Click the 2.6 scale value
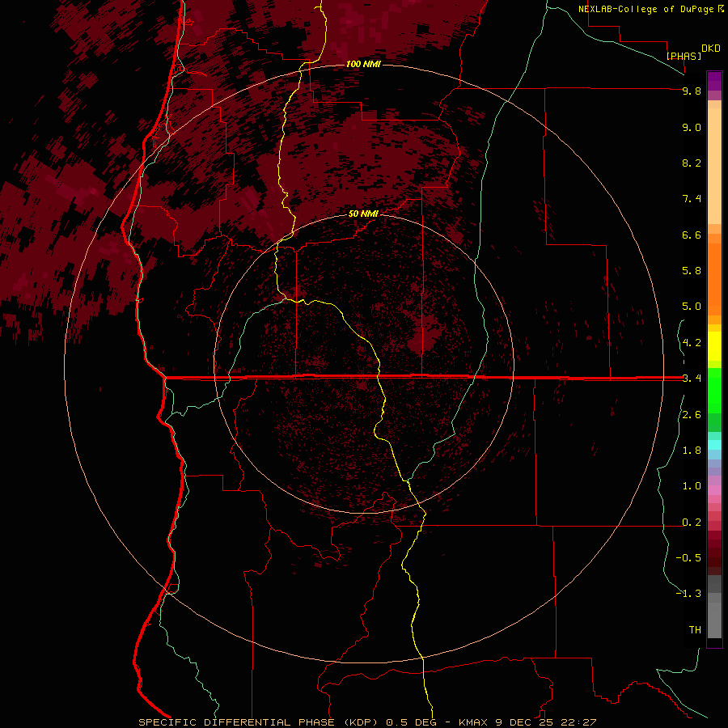Screen dimensions: 728x728 [x=692, y=415]
